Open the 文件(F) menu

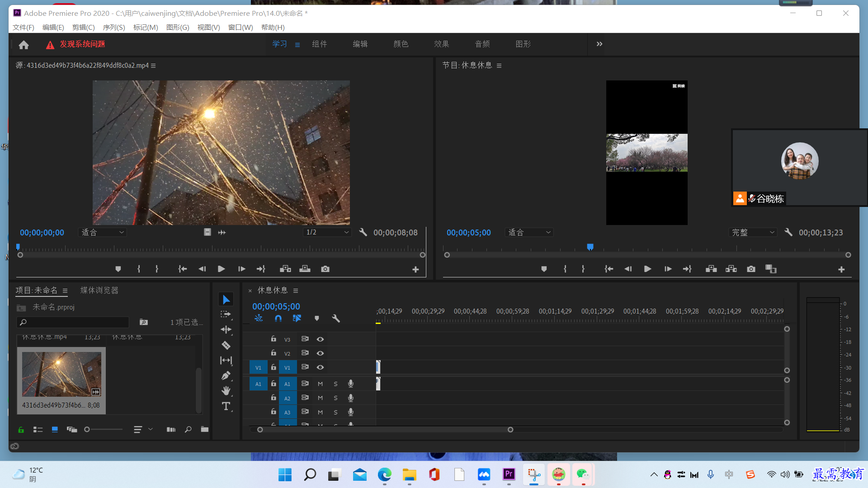pos(24,27)
